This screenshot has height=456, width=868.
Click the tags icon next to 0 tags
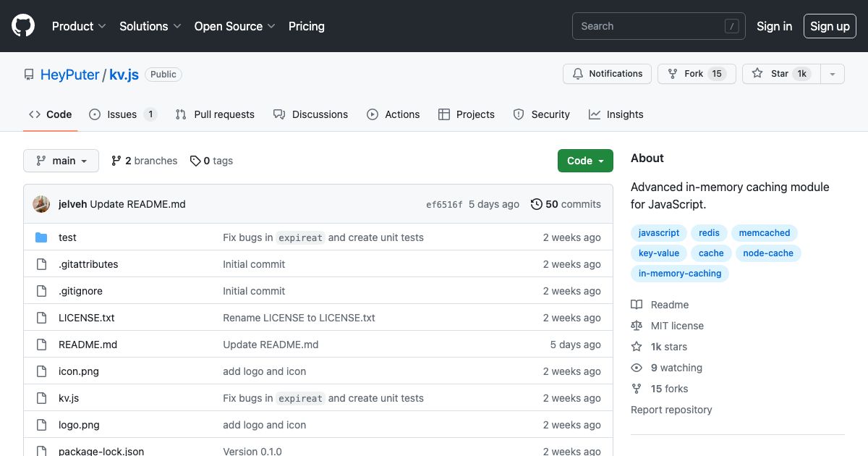[x=194, y=161]
